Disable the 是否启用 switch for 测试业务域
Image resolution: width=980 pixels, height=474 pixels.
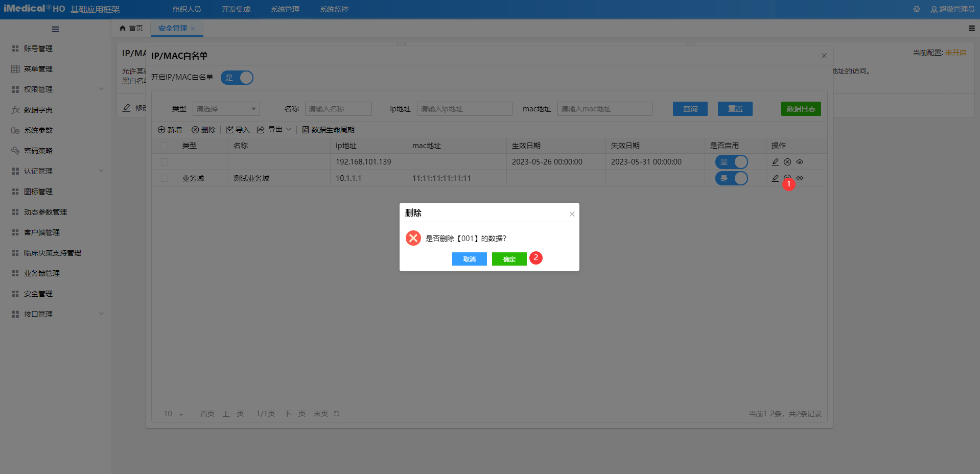point(731,178)
